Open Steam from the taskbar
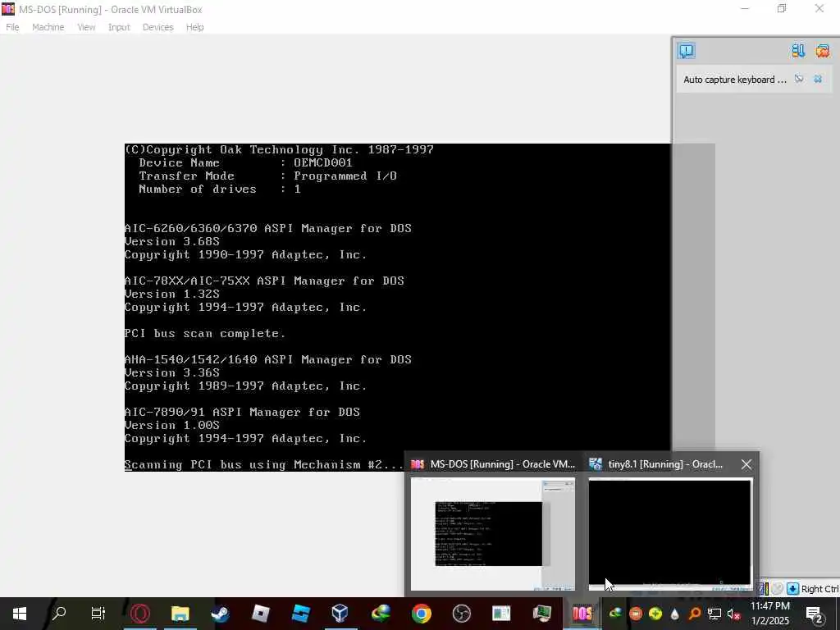Screen dimensions: 840x630 220,614
